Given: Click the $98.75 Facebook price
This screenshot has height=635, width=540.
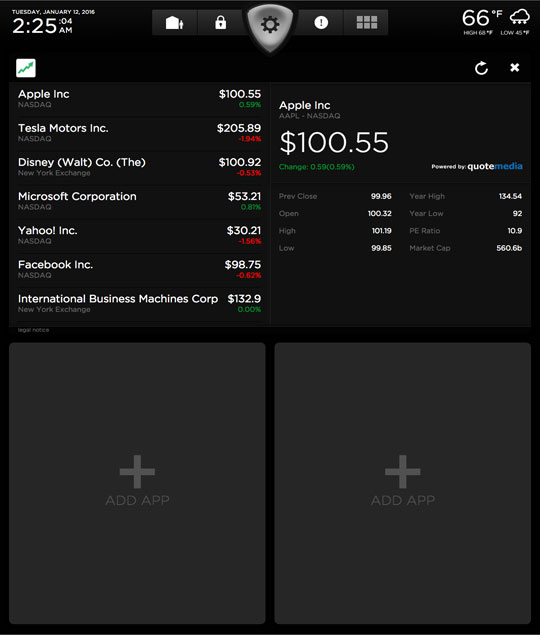Looking at the screenshot, I should 243,264.
